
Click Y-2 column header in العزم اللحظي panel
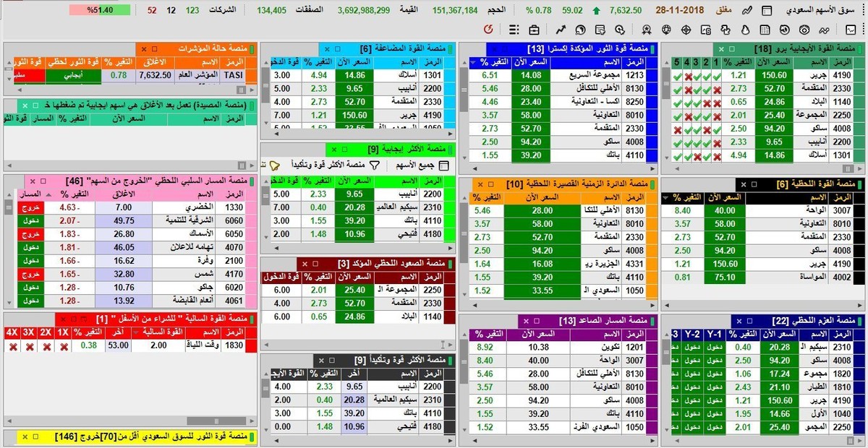click(x=692, y=334)
